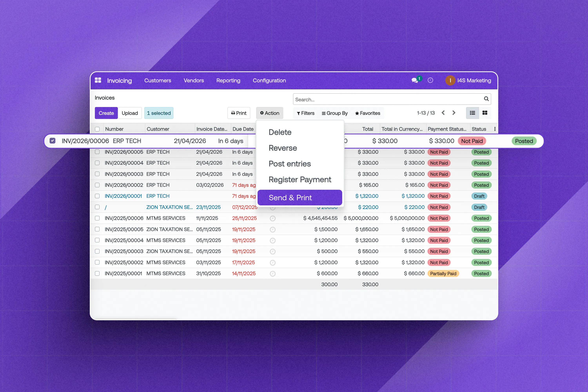The image size is (588, 392).
Task: Check the INV/2026/00005 row checkbox
Action: [97, 152]
